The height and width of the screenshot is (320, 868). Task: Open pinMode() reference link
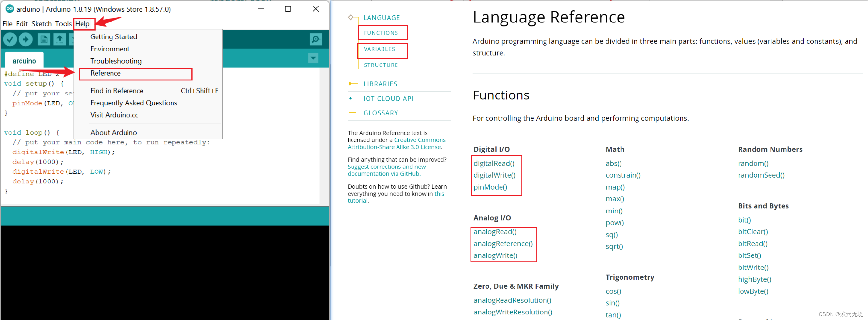pos(490,187)
